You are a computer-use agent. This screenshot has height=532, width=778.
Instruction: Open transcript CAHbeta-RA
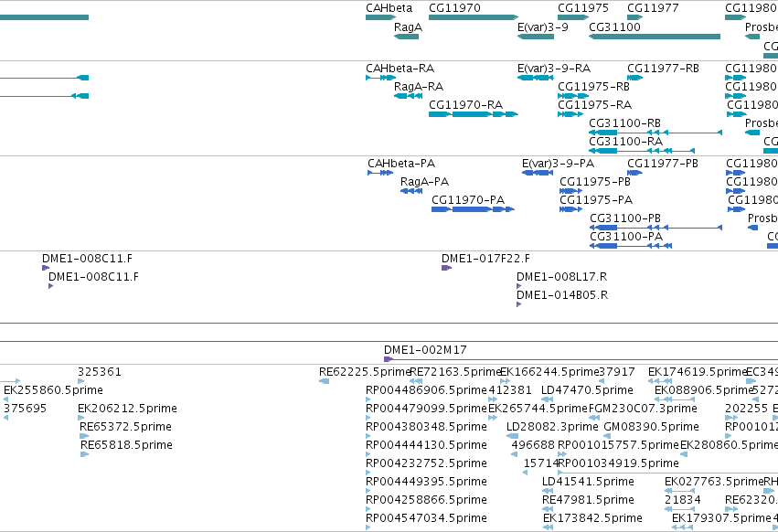coord(400,69)
